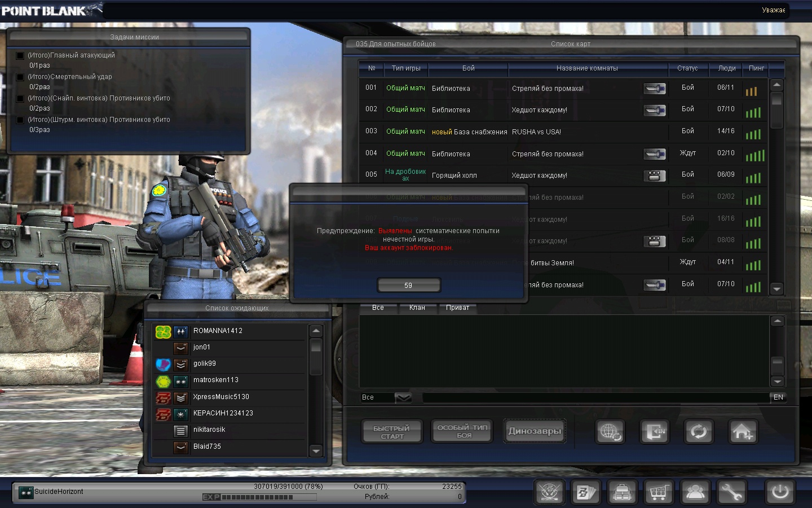This screenshot has height=508, width=812.
Task: Toggle the 'Смертельный удар' mission checkbox
Action: (x=20, y=77)
